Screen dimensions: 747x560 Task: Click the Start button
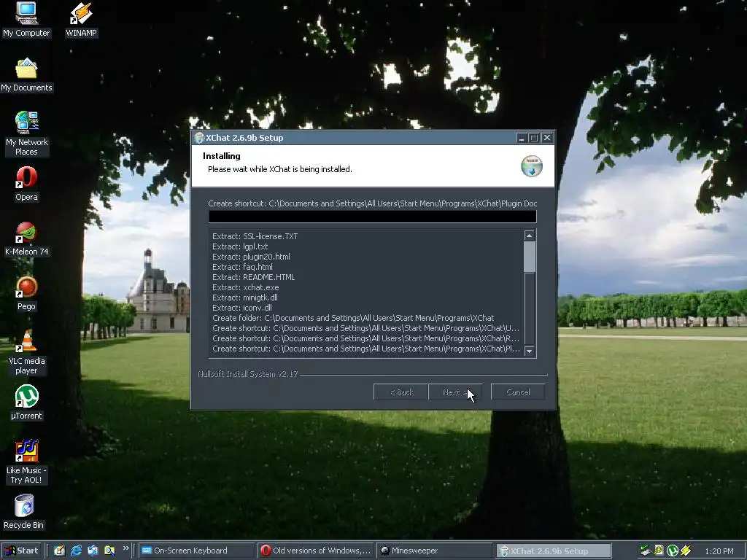tap(21, 551)
